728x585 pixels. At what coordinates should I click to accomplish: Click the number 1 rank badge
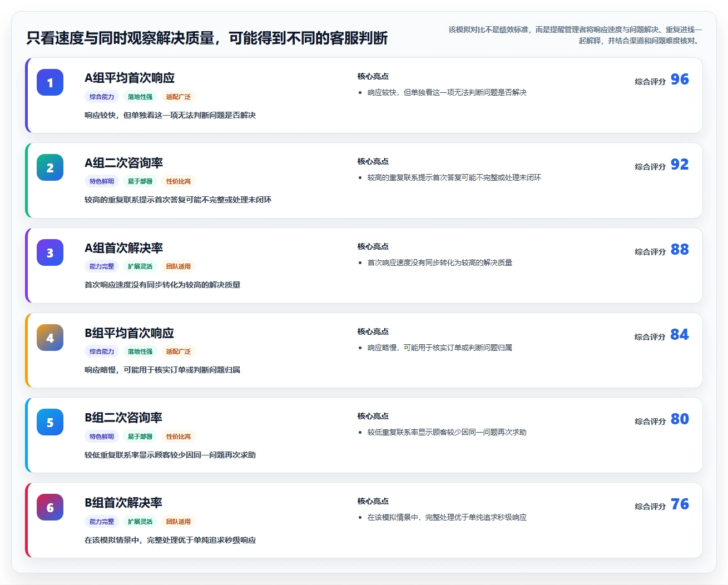pyautogui.click(x=50, y=82)
